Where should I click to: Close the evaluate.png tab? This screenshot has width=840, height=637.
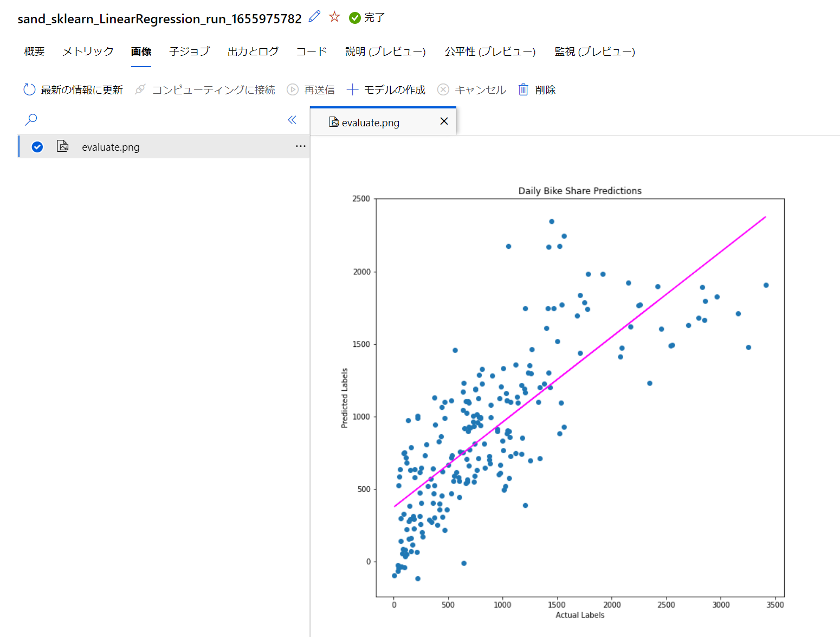pos(444,121)
